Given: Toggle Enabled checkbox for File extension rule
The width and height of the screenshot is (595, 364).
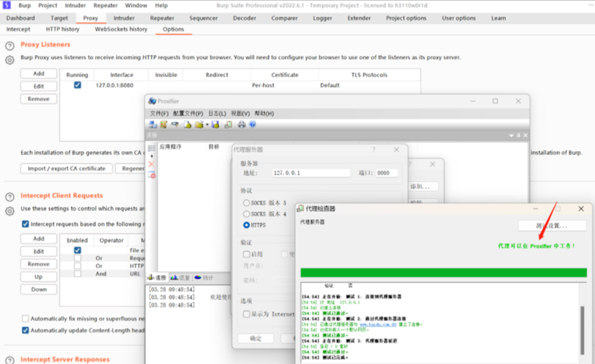Looking at the screenshot, I should (77, 250).
